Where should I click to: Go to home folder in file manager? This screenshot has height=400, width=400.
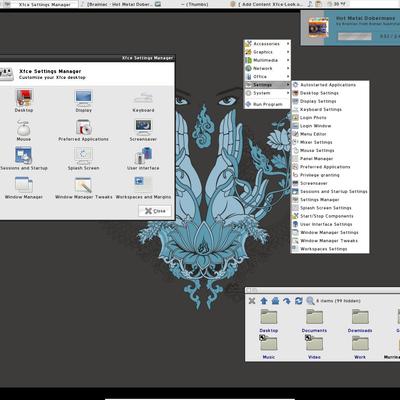pyautogui.click(x=275, y=301)
